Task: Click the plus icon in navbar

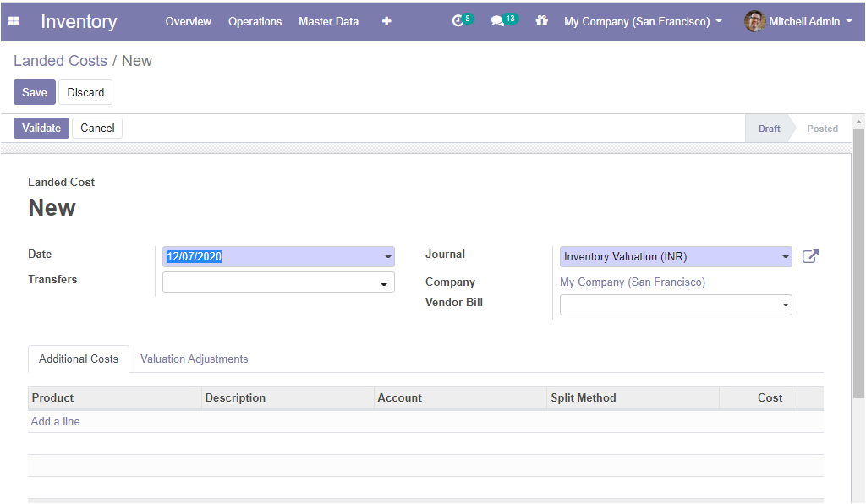Action: point(386,21)
